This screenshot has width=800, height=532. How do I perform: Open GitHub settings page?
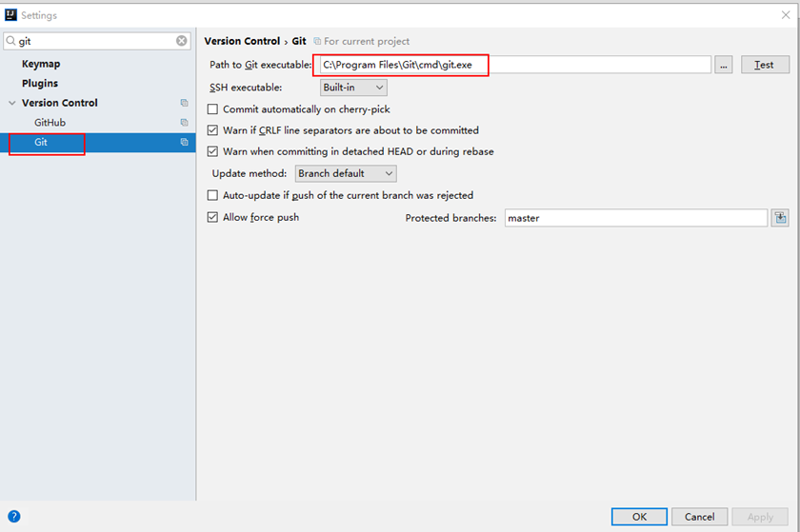click(50, 123)
